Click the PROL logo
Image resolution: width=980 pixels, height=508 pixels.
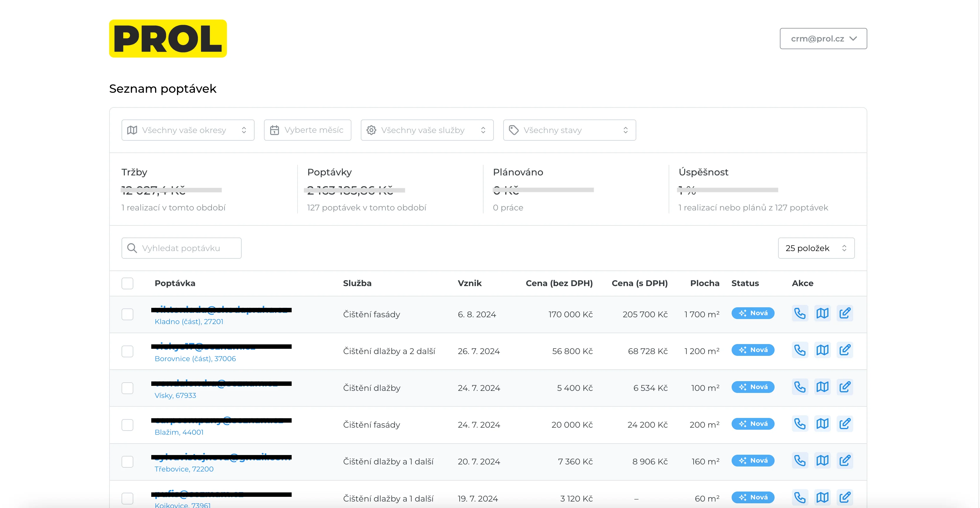(x=168, y=39)
